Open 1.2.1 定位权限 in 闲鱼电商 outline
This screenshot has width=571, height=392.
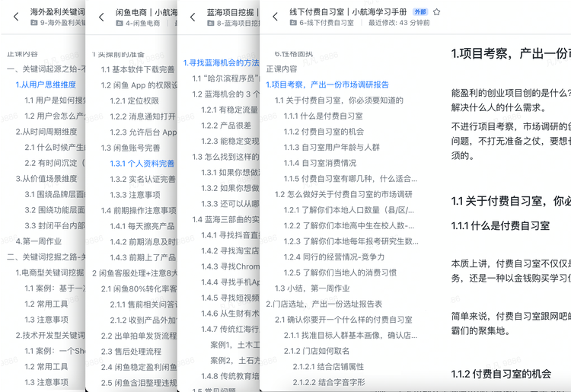click(134, 100)
